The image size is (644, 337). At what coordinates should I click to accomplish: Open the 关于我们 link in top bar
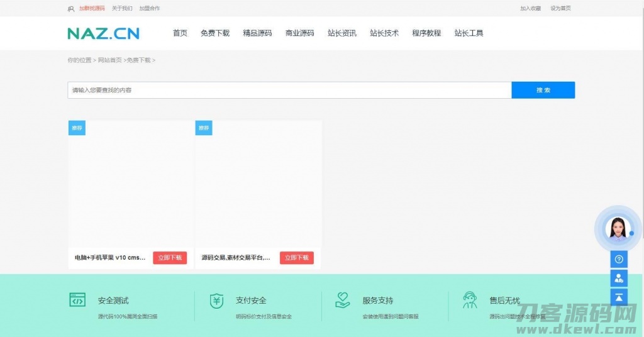tap(122, 9)
